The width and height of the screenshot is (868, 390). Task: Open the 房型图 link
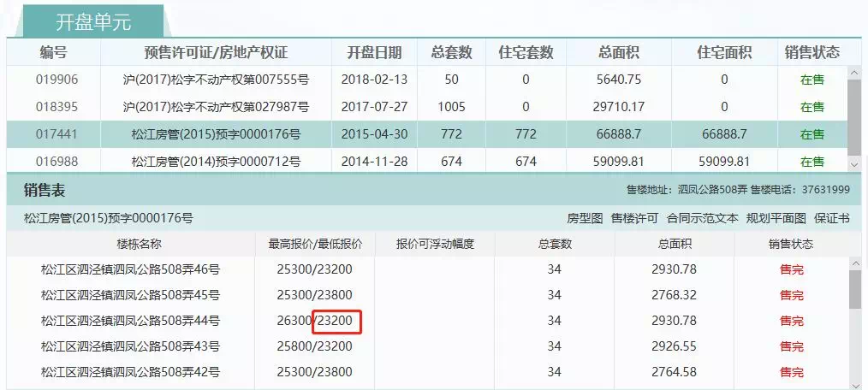click(x=585, y=218)
